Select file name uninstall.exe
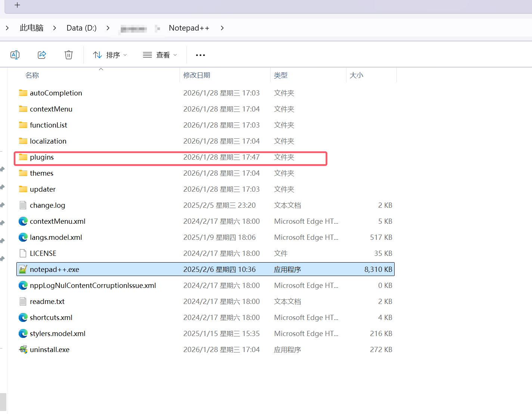Image resolution: width=532 pixels, height=414 pixels. pos(50,349)
